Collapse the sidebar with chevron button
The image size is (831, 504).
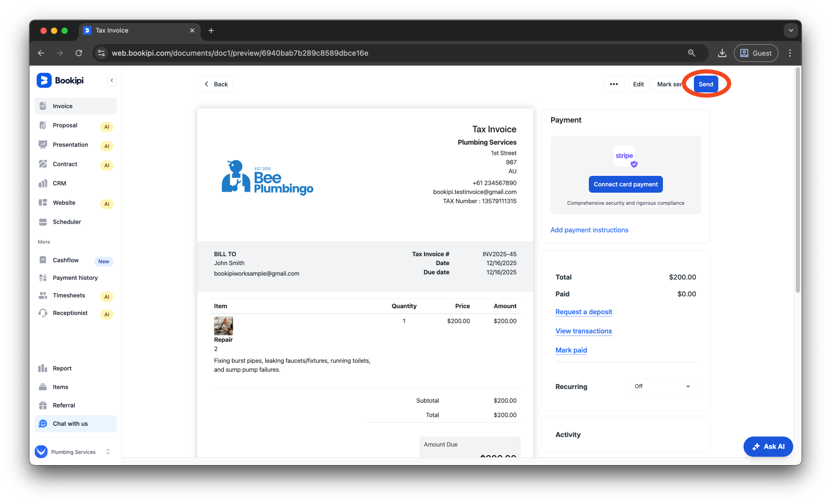pos(112,80)
